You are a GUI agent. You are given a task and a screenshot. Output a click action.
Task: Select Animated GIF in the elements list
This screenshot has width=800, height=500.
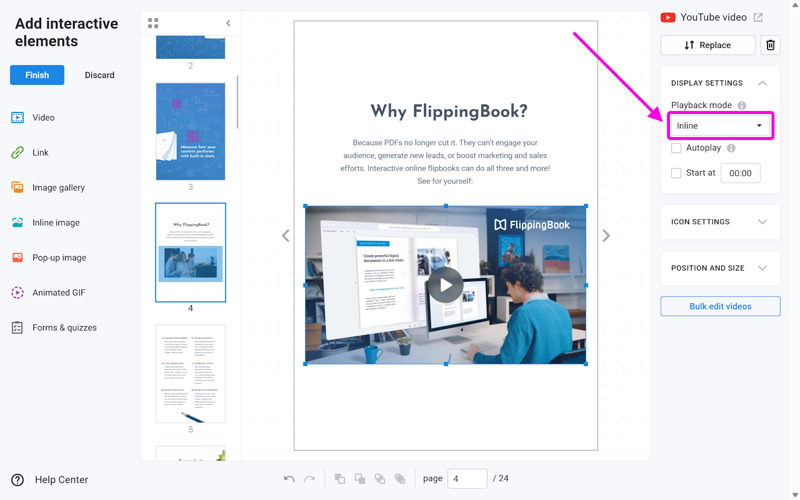click(59, 292)
